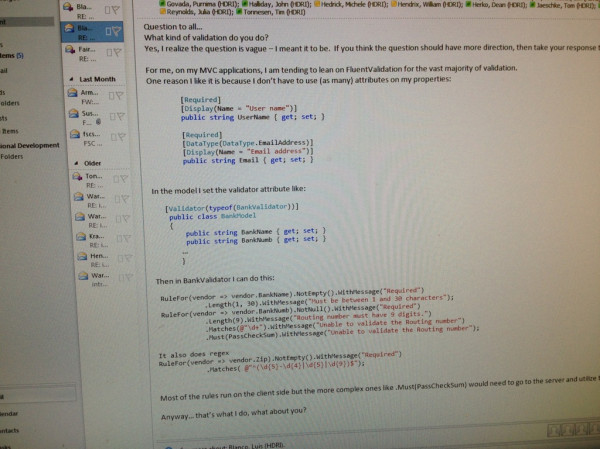Open the 'fscs...' message envelope icon

tap(75, 134)
